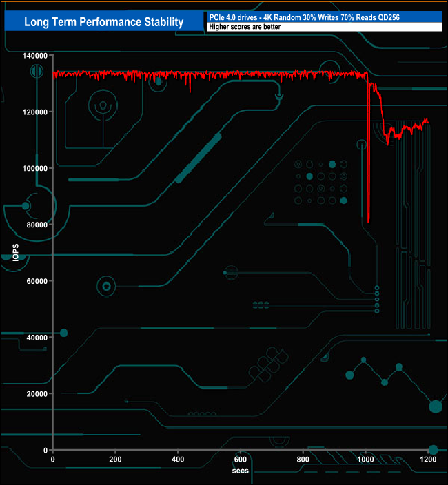
Task: Click the IOPS axis title
Action: [x=15, y=253]
